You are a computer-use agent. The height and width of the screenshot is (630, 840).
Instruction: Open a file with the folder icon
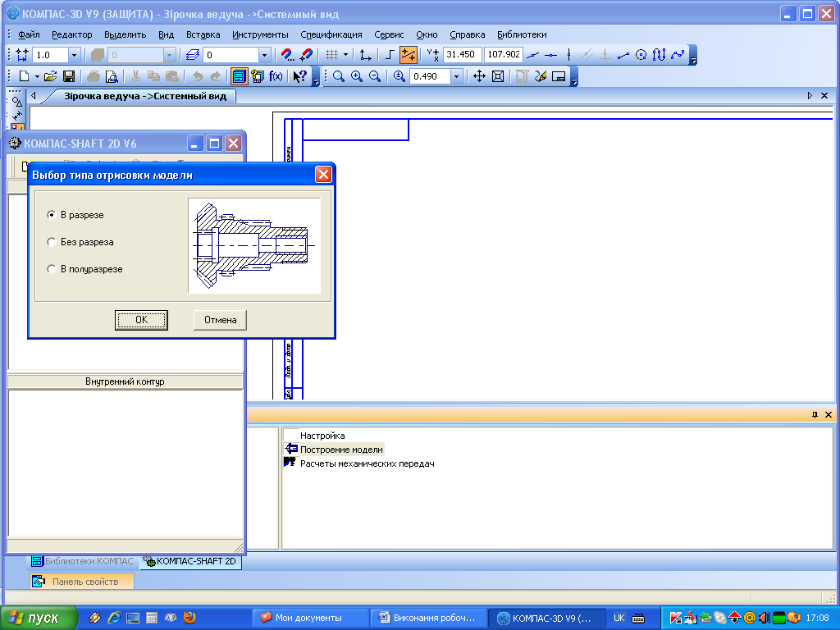[x=50, y=76]
